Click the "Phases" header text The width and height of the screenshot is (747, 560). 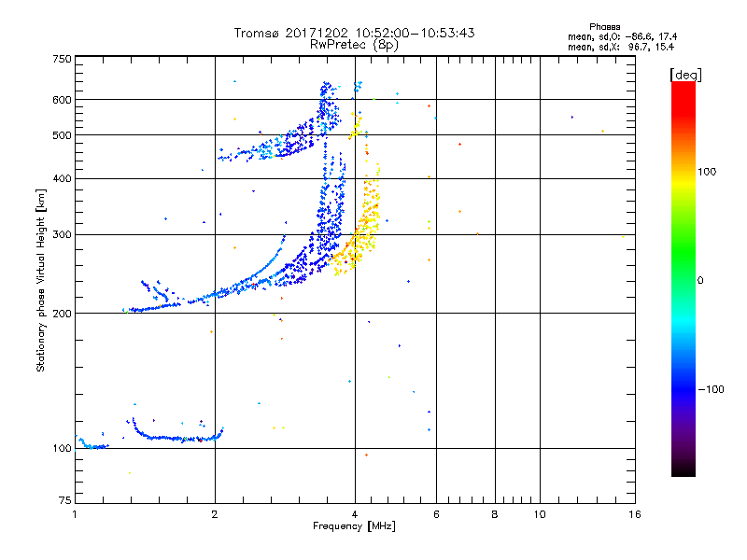(x=604, y=27)
